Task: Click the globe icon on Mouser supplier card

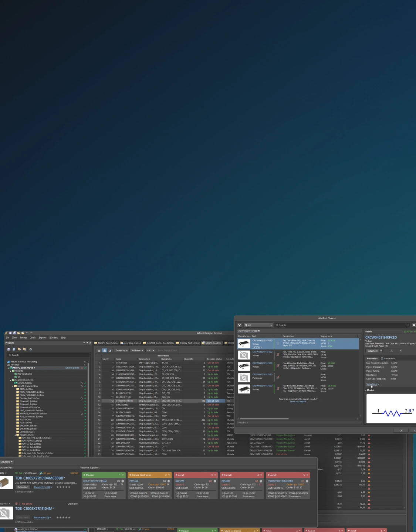Action: 123,481
